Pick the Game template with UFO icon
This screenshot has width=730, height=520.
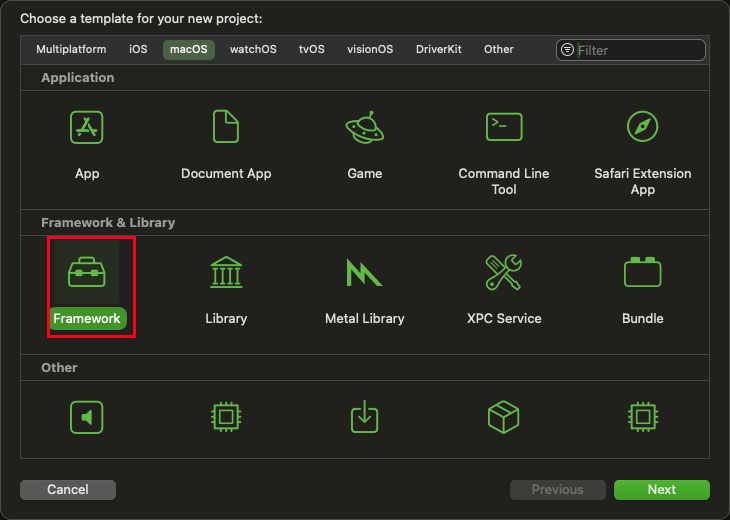click(365, 128)
